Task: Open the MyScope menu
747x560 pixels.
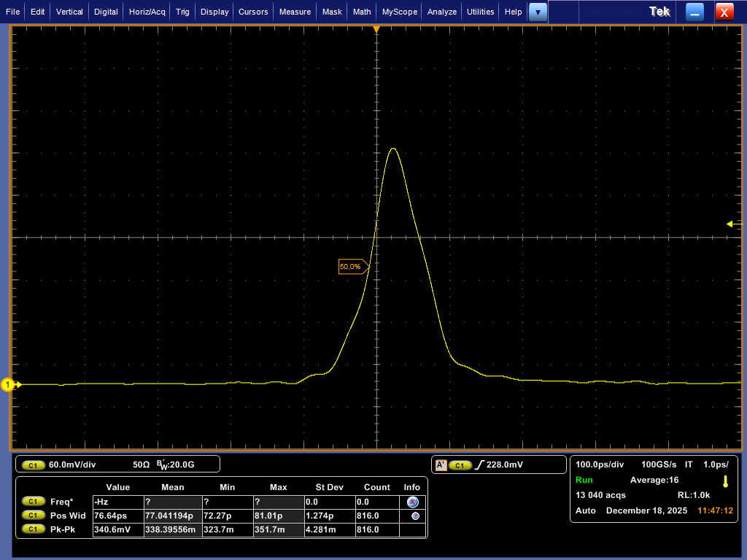Action: pos(400,12)
